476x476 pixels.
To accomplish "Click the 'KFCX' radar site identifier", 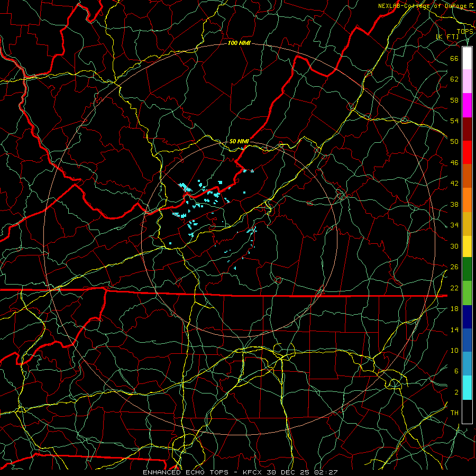I will [x=253, y=472].
